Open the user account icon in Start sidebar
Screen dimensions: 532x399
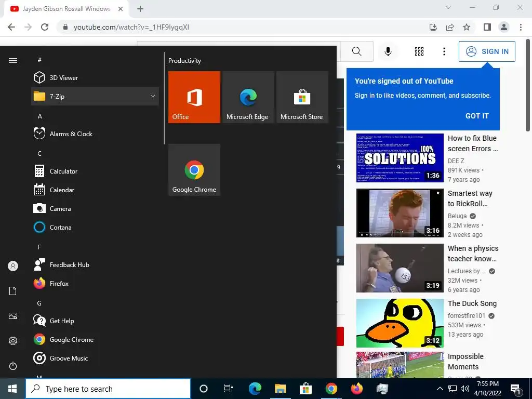point(13,266)
